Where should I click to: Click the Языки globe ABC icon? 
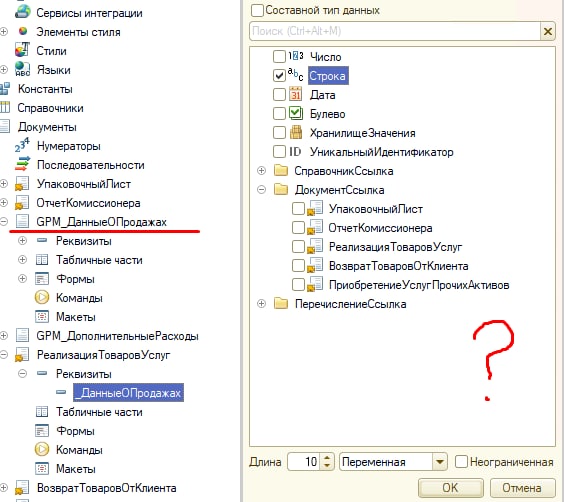(22, 69)
